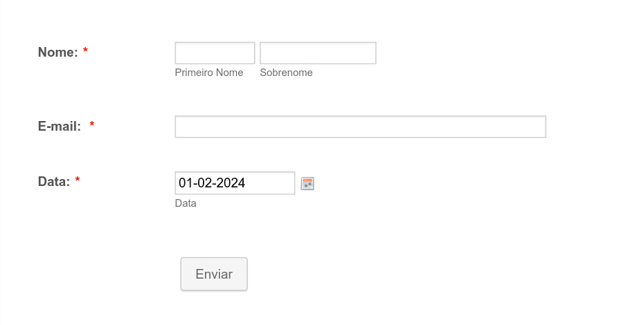Click the bold E-mail: field label
The height and width of the screenshot is (325, 644).
coord(60,126)
